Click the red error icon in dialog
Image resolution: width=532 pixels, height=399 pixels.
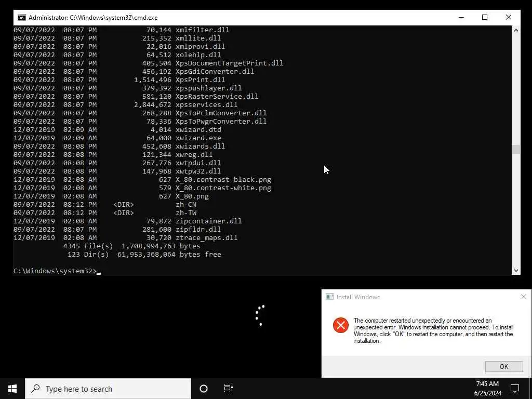click(x=341, y=325)
